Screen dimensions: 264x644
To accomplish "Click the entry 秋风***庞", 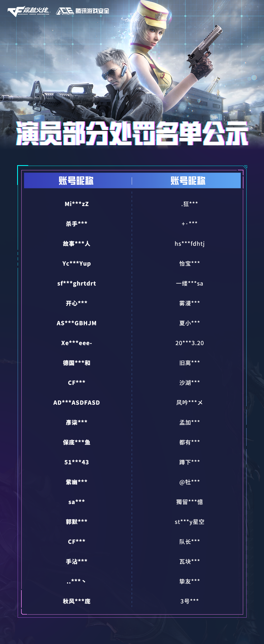I will [77, 601].
